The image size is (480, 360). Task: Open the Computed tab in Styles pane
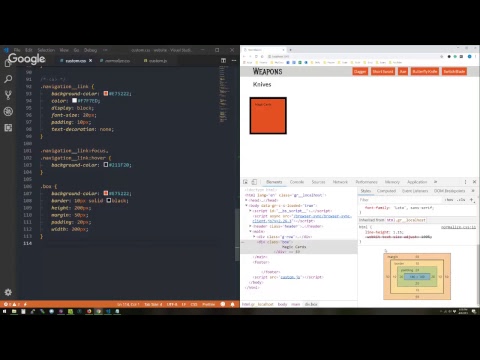click(386, 191)
